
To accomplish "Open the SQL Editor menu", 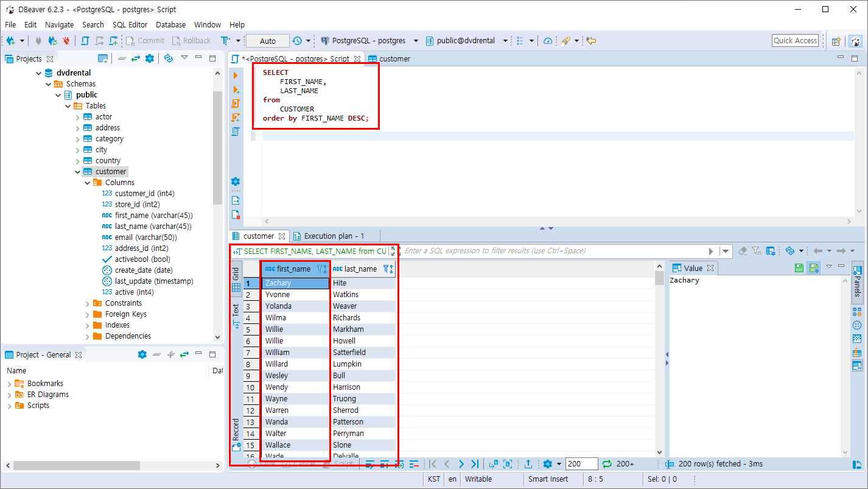I will (130, 24).
